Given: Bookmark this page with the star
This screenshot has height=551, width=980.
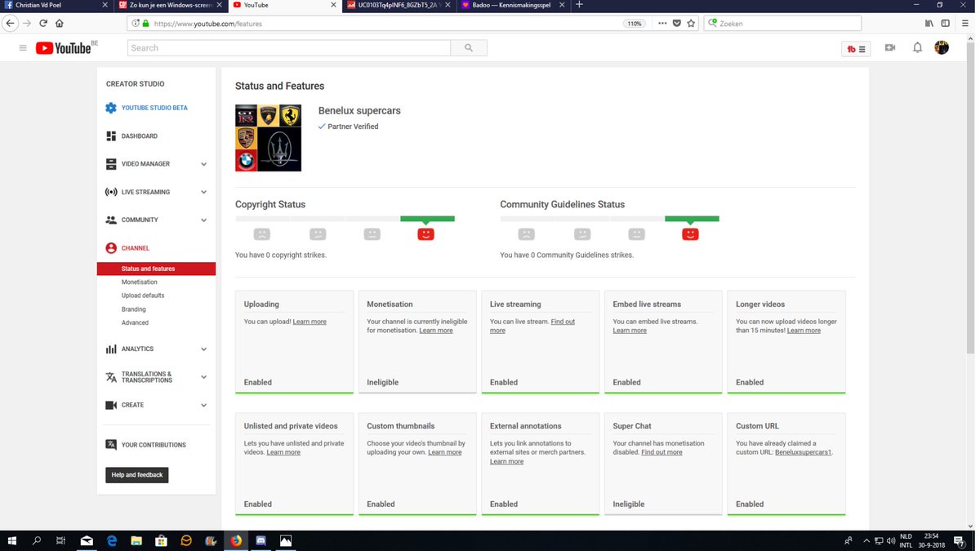Looking at the screenshot, I should (691, 24).
